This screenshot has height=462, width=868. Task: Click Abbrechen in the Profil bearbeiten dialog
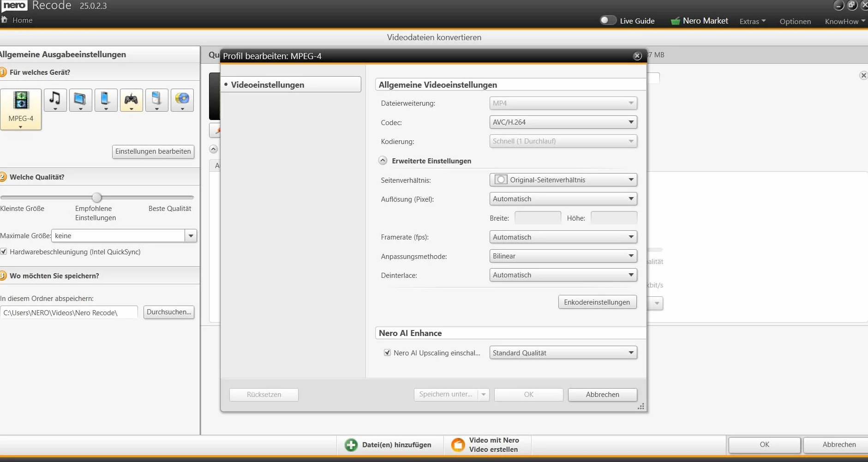click(602, 395)
